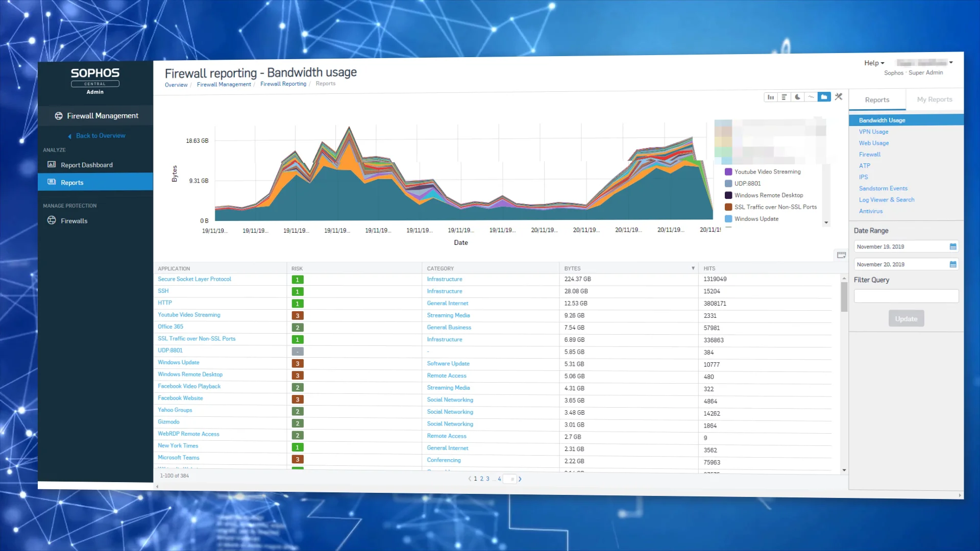Open Report Dashboard in sidebar
Image resolution: width=980 pixels, height=551 pixels.
pyautogui.click(x=86, y=165)
